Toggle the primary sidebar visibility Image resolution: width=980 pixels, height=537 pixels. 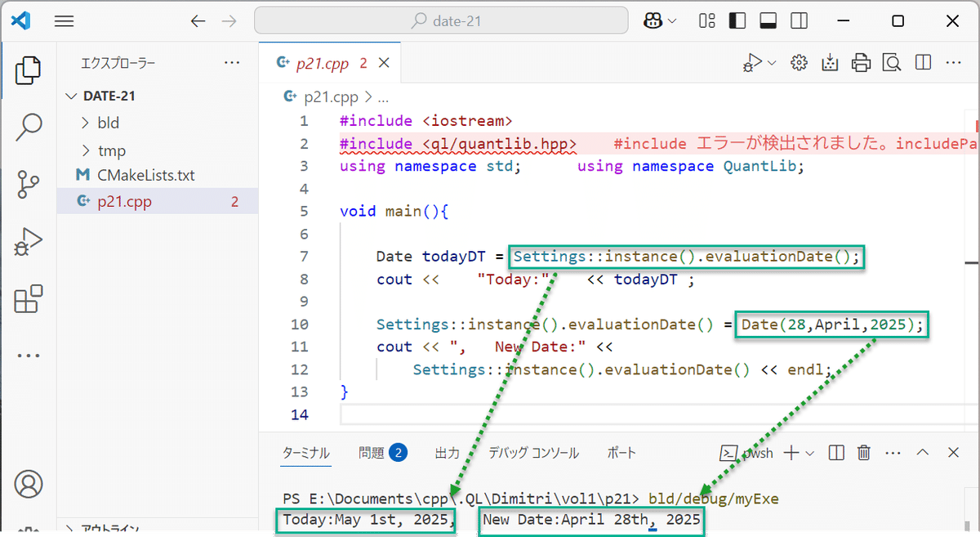pos(737,20)
